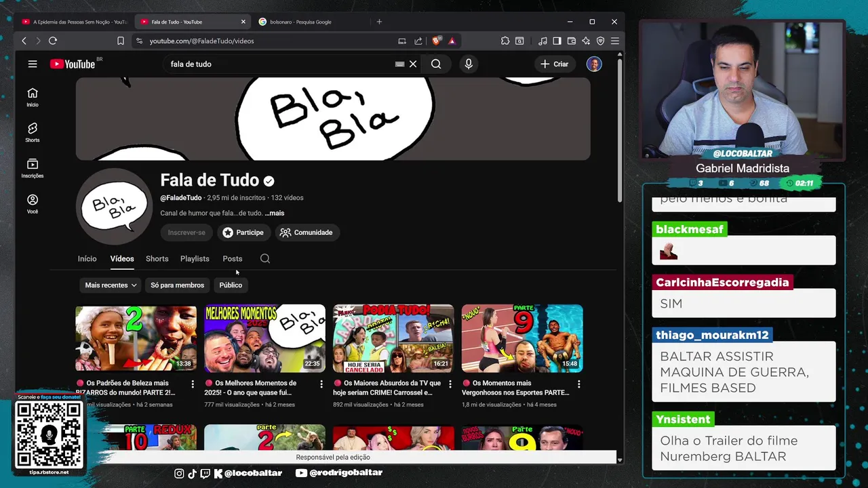This screenshot has width=868, height=488.
Task: Click the browser address bar URL
Action: click(x=201, y=41)
